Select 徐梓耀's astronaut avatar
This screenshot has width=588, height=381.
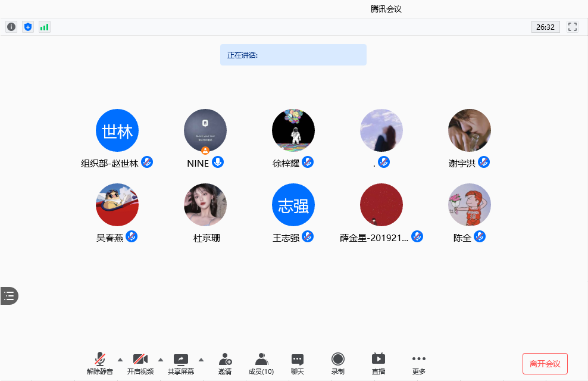293,130
